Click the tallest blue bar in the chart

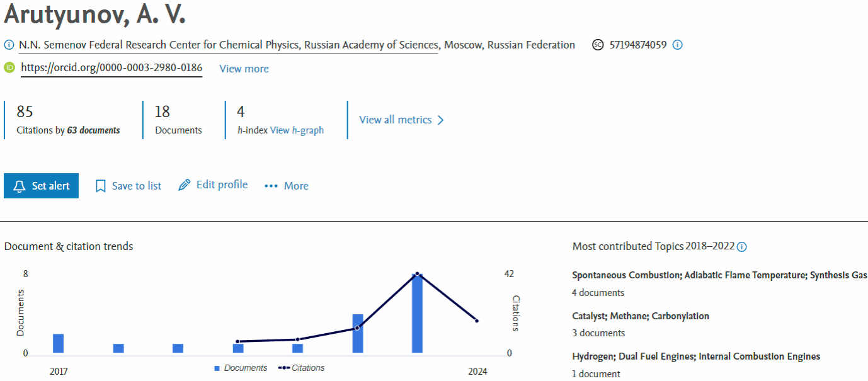click(x=417, y=314)
